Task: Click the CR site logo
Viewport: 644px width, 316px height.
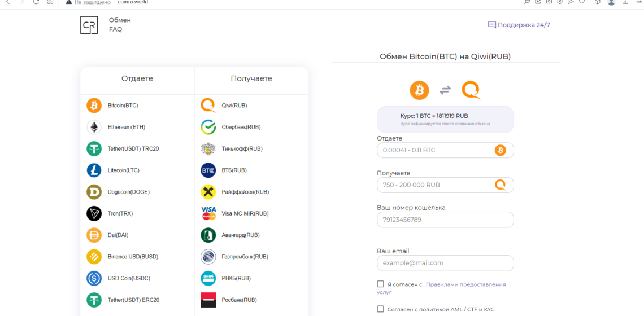Action: tap(89, 25)
